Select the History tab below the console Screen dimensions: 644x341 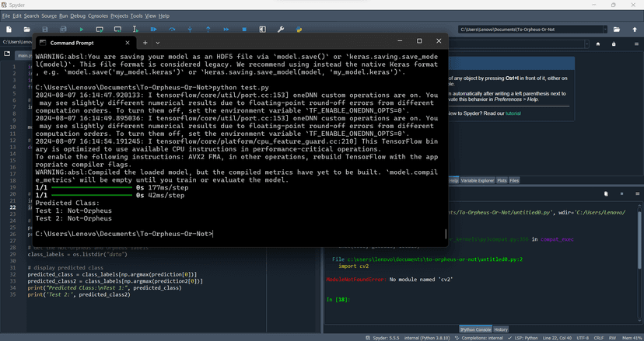tap(501, 329)
